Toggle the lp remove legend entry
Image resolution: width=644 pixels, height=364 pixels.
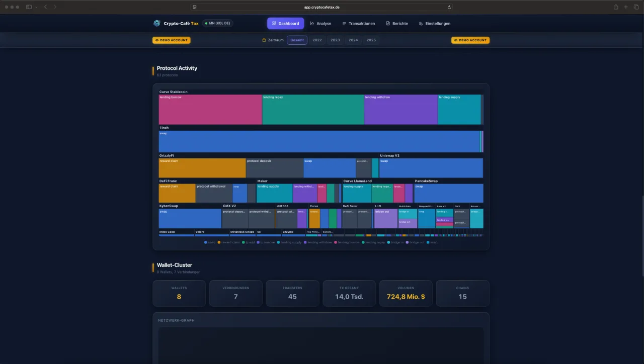[266, 242]
